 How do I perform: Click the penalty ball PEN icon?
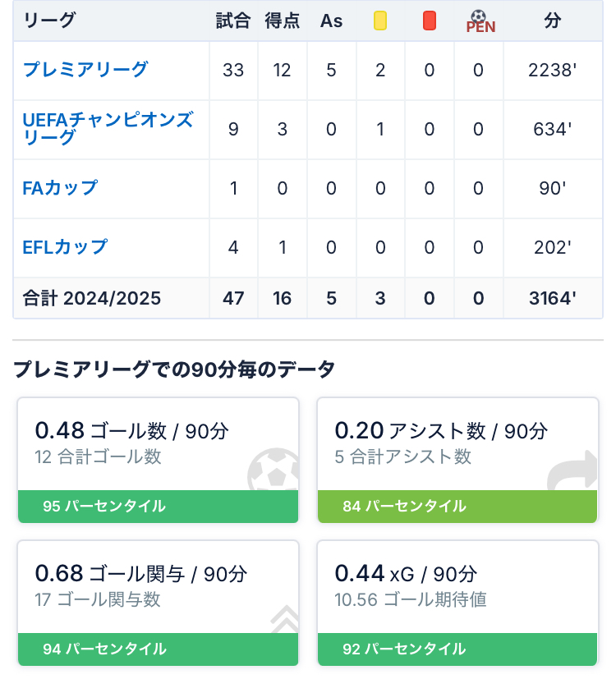click(480, 21)
